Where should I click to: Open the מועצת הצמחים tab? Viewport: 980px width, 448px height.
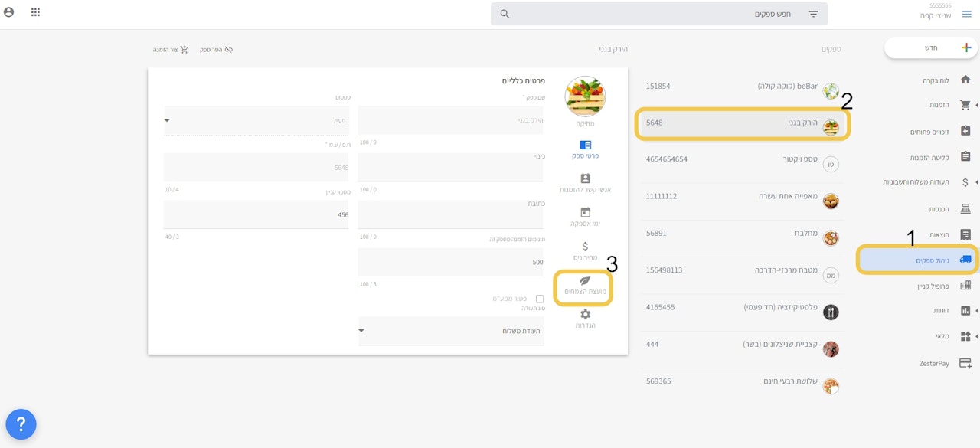[x=585, y=286]
